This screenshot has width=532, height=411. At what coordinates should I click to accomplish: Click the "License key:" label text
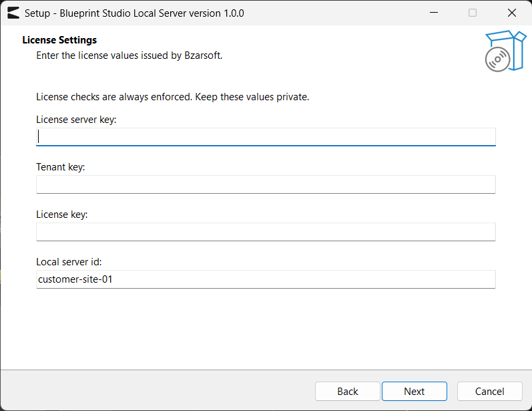[x=62, y=215]
